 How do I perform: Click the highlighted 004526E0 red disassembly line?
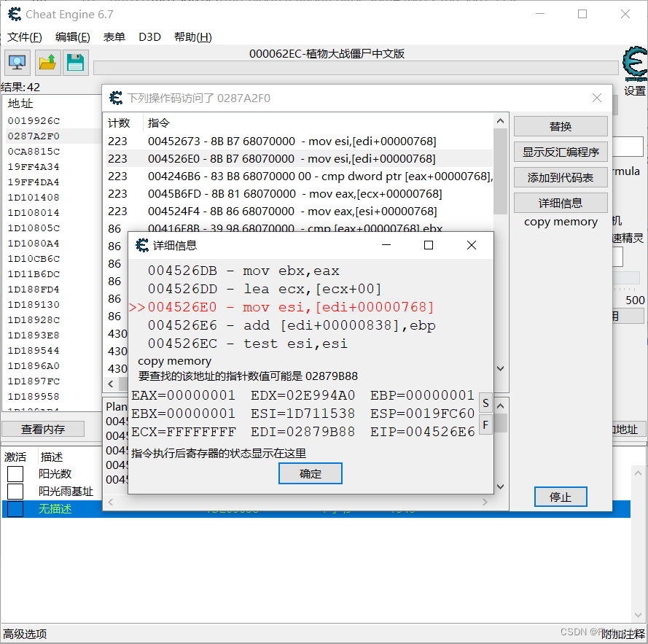click(282, 307)
